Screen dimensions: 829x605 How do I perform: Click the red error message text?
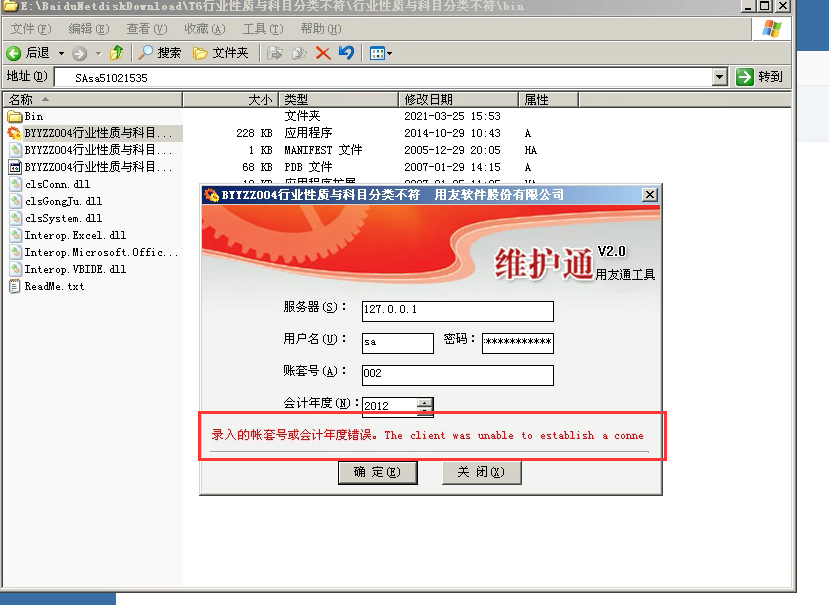point(427,435)
